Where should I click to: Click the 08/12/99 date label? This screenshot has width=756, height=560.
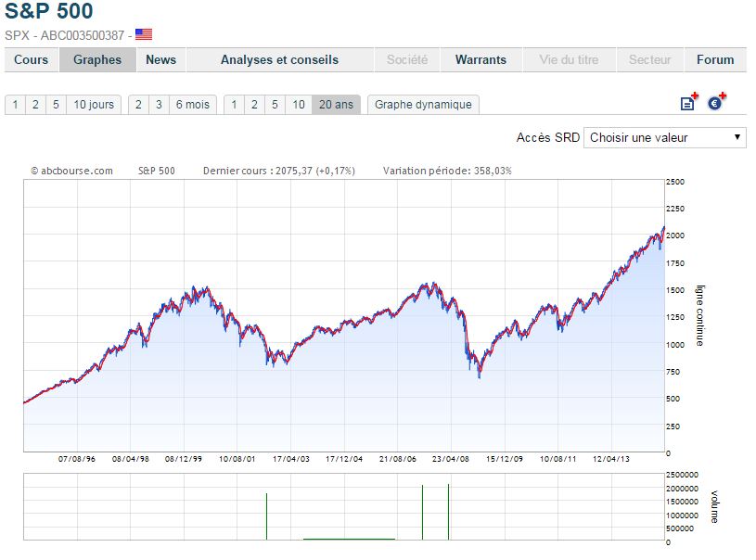click(184, 459)
